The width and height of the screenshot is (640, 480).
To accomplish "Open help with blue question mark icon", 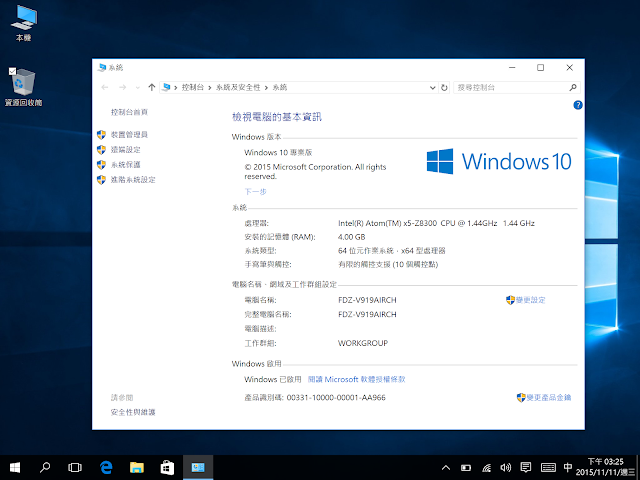I will [x=578, y=105].
